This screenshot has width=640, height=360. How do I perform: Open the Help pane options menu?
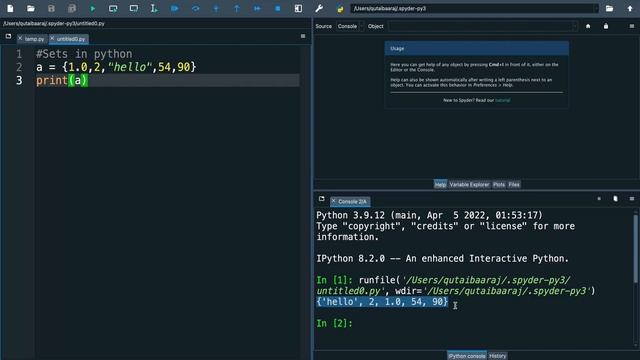tap(632, 26)
